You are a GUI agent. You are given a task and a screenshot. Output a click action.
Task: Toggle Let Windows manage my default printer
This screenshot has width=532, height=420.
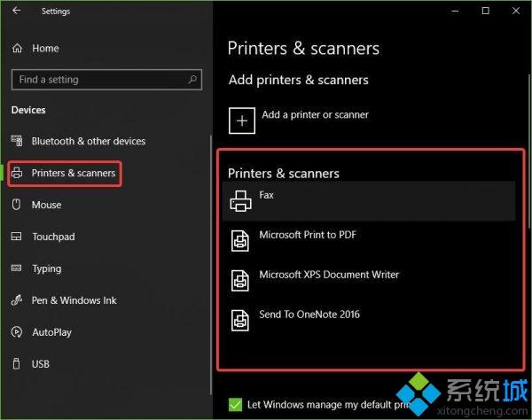[236, 404]
